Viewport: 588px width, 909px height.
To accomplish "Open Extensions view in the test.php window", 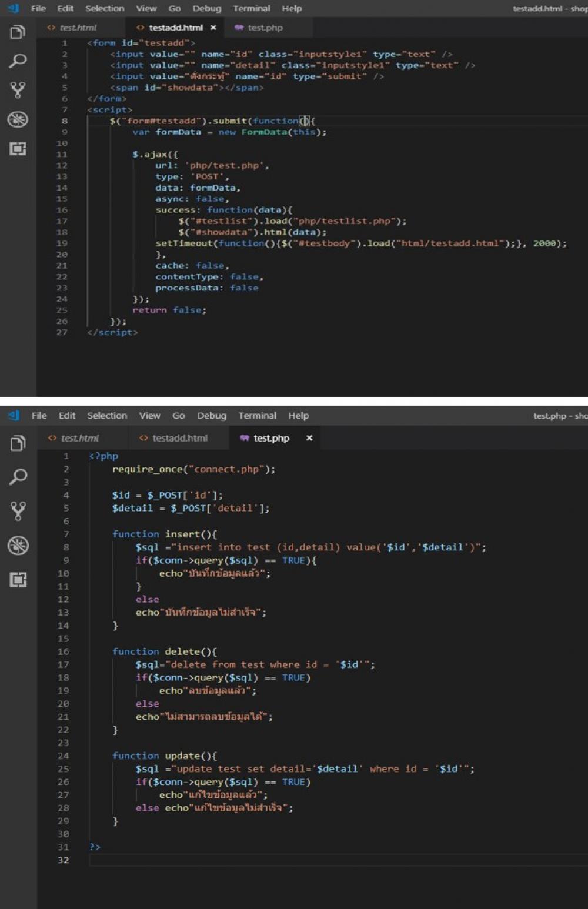I will [18, 580].
